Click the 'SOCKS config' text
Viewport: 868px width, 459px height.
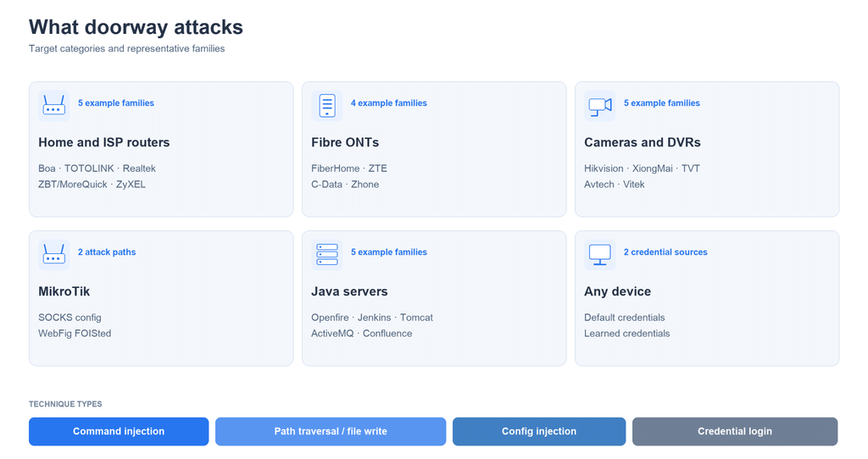click(70, 318)
